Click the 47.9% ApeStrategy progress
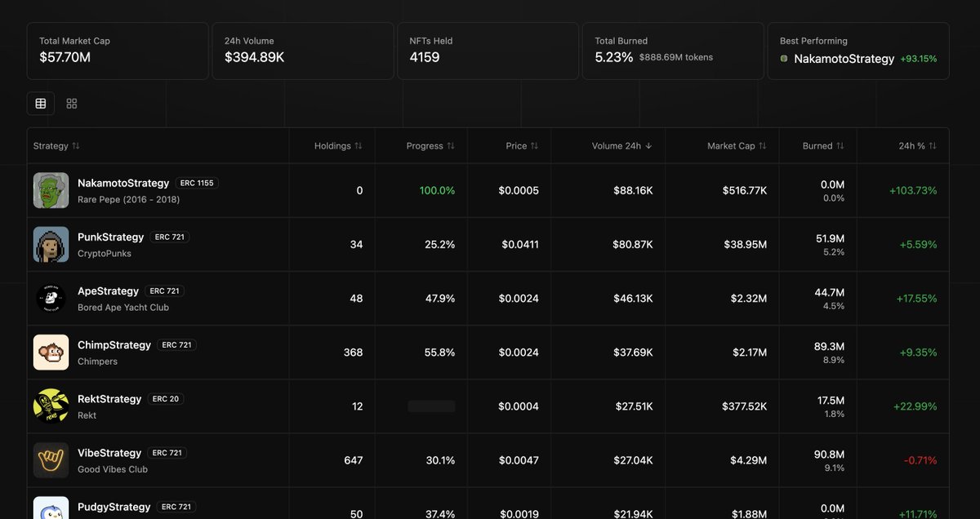980x519 pixels. tap(440, 298)
